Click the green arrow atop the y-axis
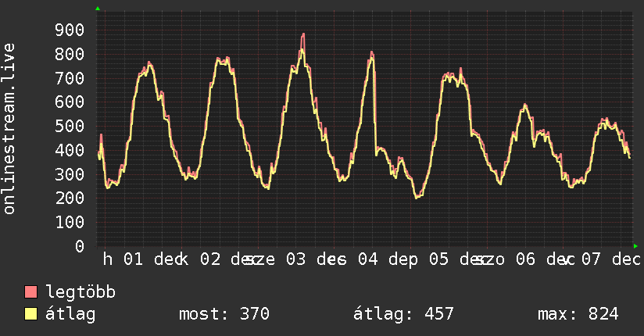This screenshot has width=644, height=336. point(98,9)
